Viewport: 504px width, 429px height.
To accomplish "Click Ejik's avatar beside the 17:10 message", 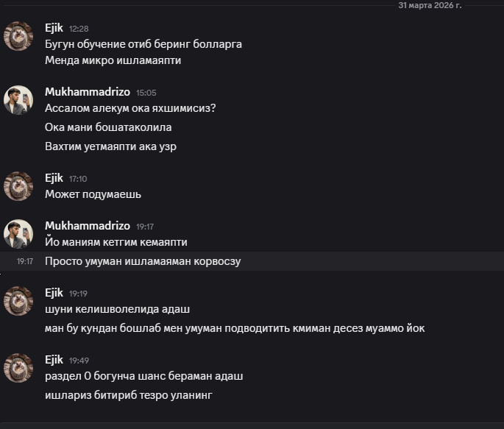I will click(18, 186).
